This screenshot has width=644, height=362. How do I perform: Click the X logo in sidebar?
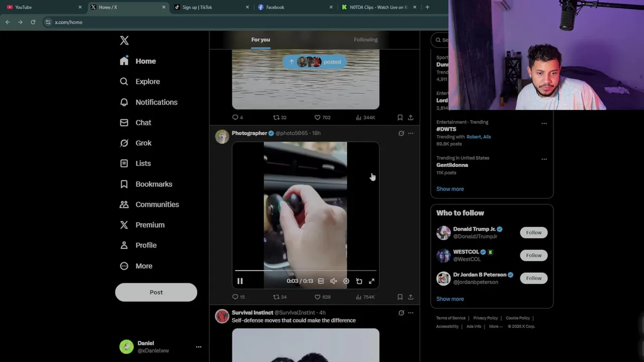point(124,40)
